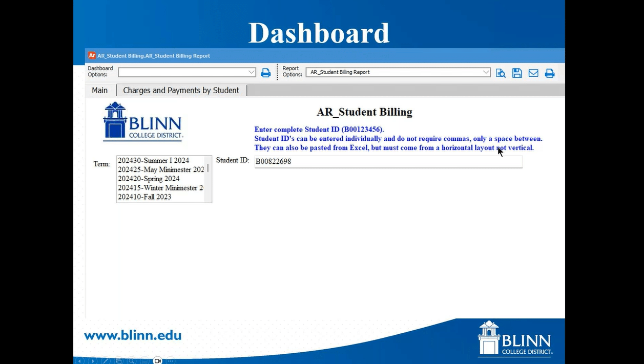Print the report with the rightmost printer icon

550,72
